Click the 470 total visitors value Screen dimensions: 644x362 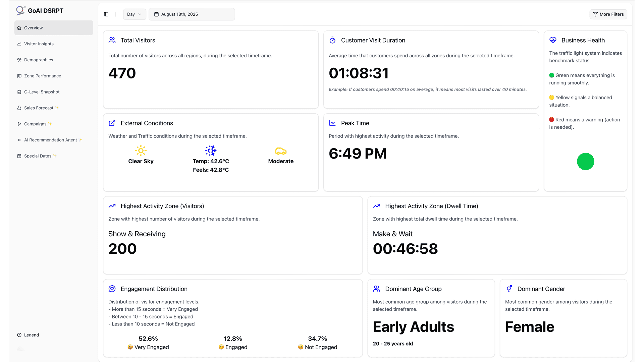coord(122,73)
